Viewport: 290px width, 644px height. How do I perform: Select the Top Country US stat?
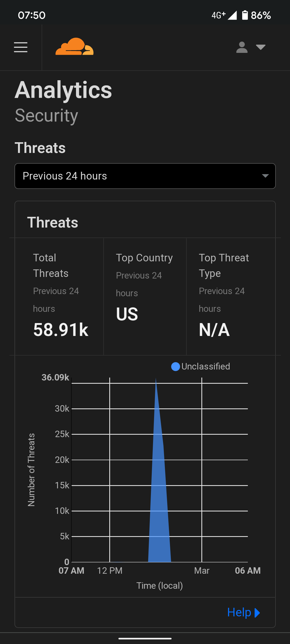coord(127,314)
